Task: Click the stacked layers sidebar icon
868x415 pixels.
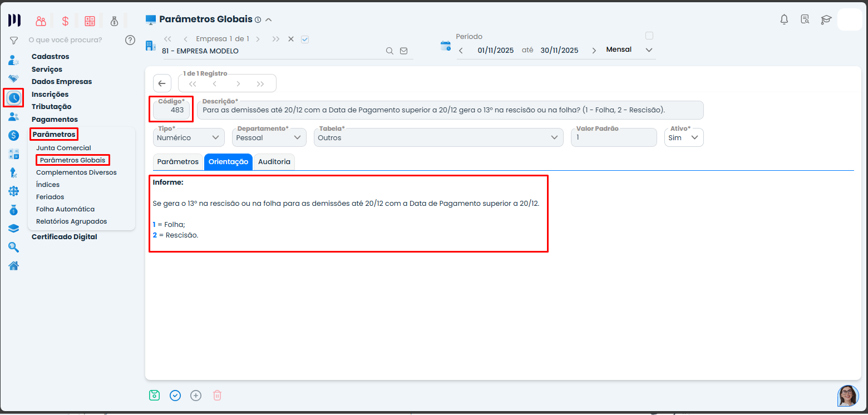Action: pyautogui.click(x=14, y=229)
